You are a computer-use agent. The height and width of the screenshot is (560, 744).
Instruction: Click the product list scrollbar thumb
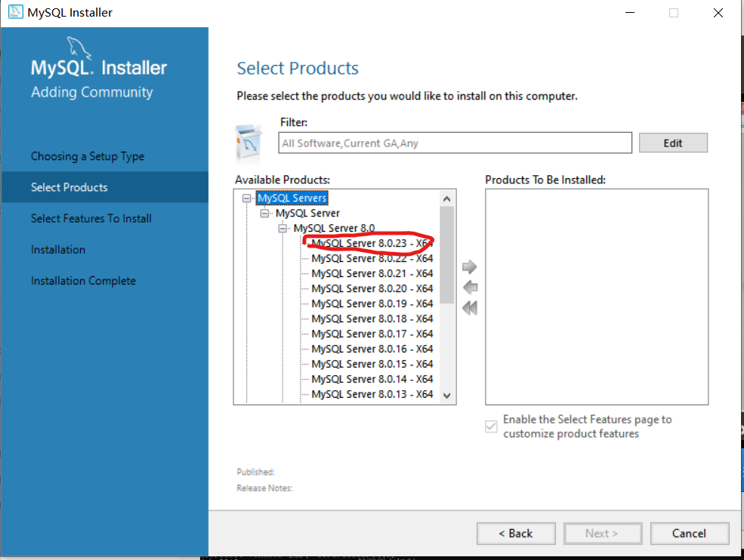tap(446, 254)
